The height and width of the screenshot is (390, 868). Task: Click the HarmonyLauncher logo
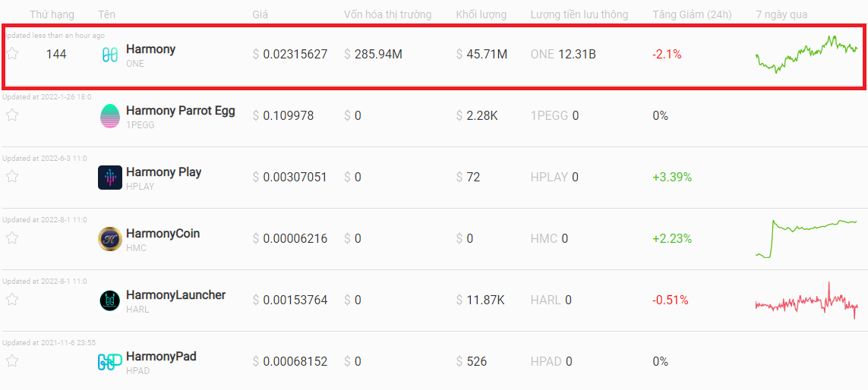pos(109,300)
